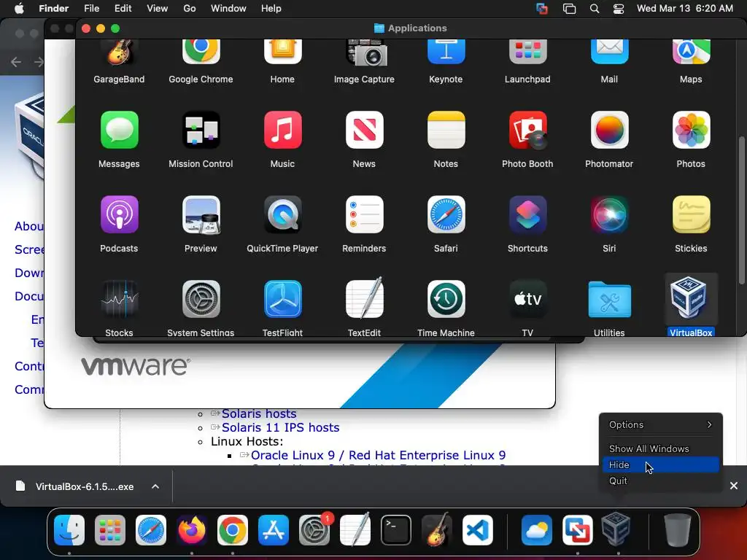
Task: Select the Stickies app icon
Action: point(692,214)
